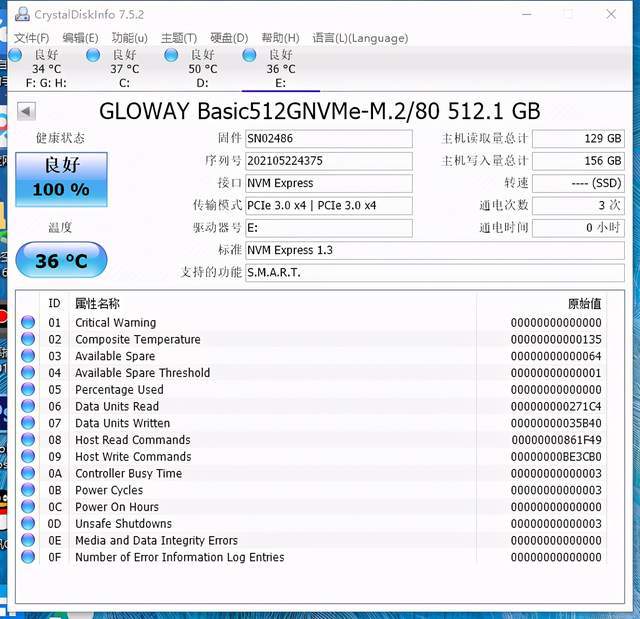Click the 良好 100 % health status button
Image resolution: width=640 pixels, height=619 pixels.
[62, 179]
